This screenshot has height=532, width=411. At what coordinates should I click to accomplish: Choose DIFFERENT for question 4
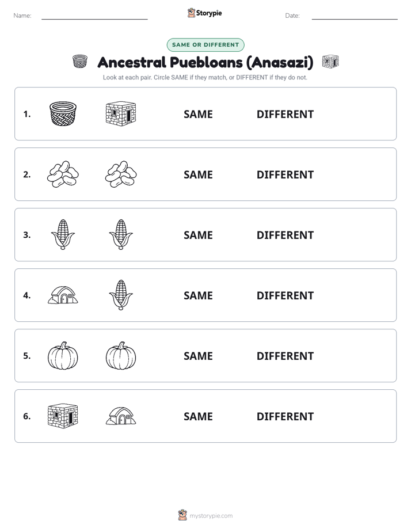pos(285,295)
